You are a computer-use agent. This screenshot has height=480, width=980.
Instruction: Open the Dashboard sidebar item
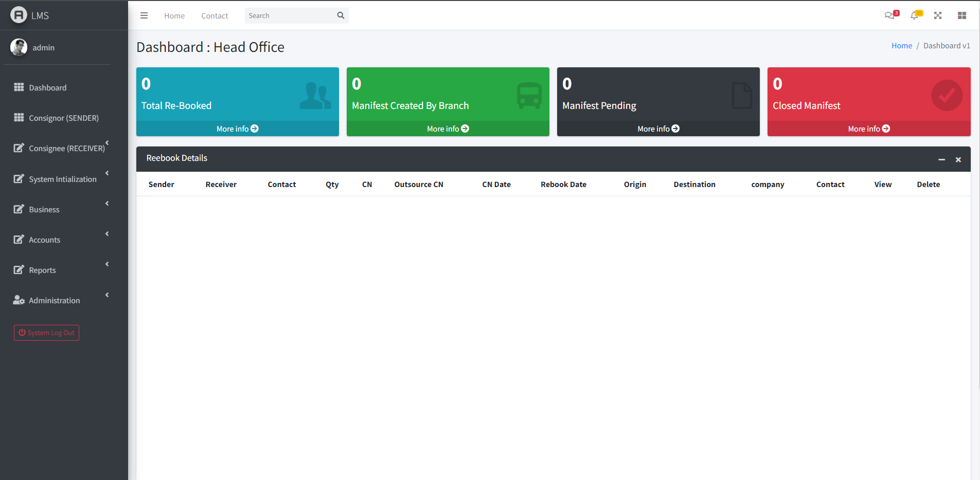(x=47, y=87)
